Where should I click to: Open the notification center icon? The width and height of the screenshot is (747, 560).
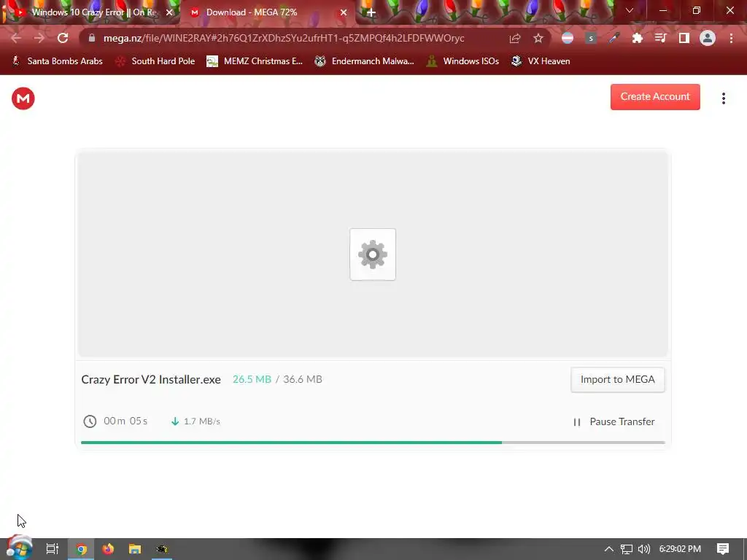click(723, 549)
